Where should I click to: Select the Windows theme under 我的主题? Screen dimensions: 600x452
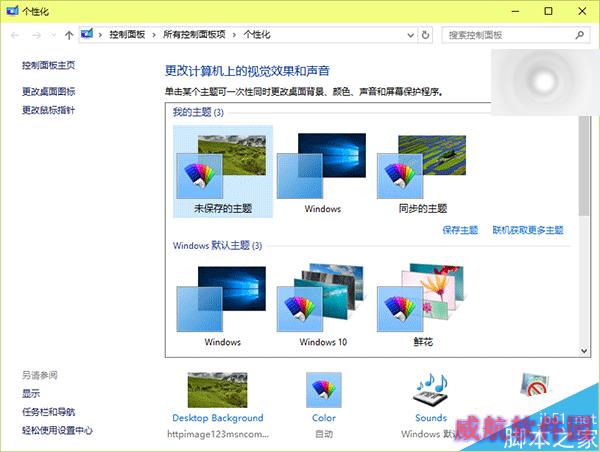coord(323,171)
